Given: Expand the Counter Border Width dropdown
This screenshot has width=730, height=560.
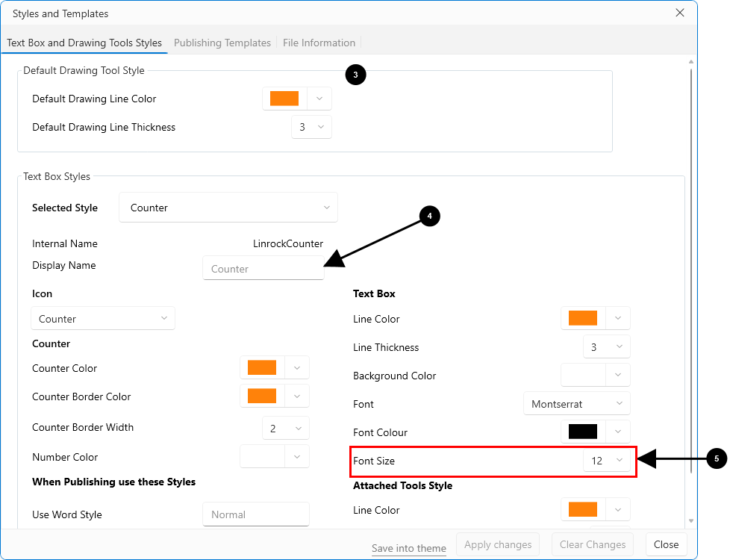Looking at the screenshot, I should click(x=285, y=429).
